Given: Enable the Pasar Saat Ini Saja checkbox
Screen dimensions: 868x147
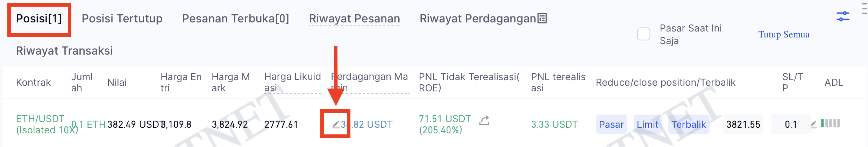Looking at the screenshot, I should (643, 34).
